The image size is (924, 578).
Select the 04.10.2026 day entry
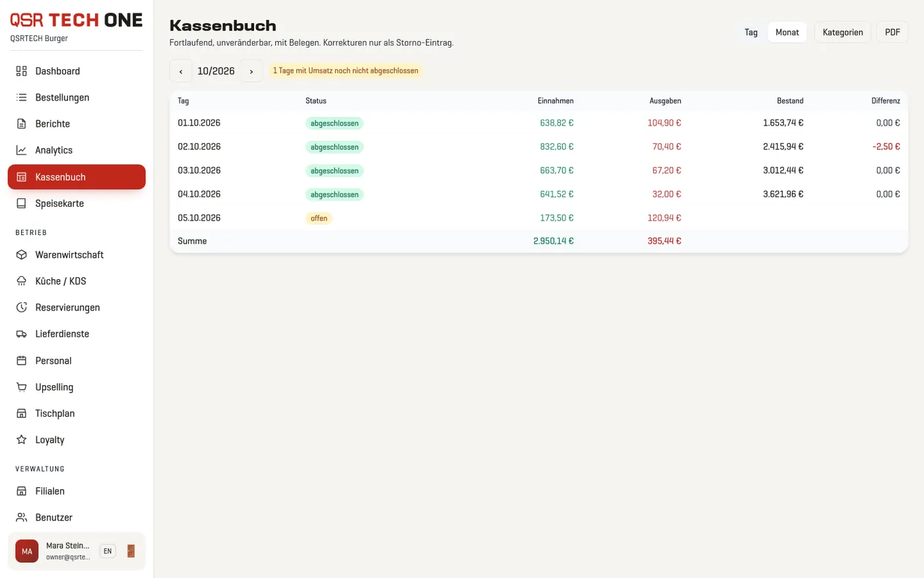point(539,194)
